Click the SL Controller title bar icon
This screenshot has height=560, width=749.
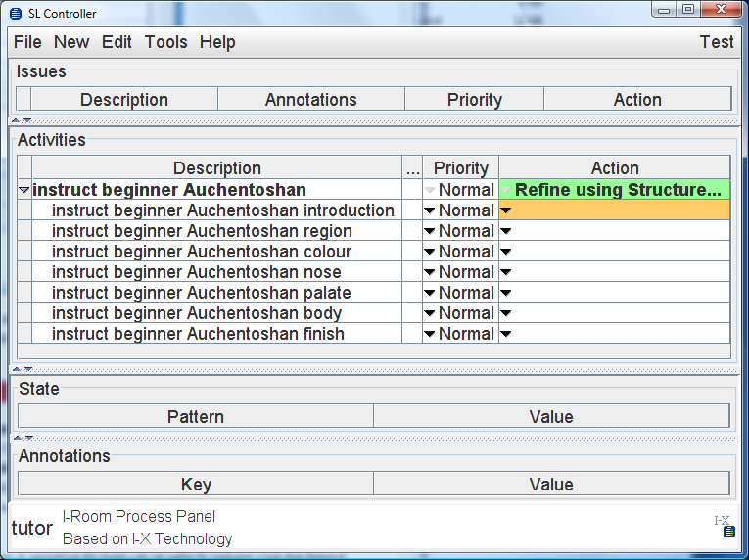click(16, 14)
